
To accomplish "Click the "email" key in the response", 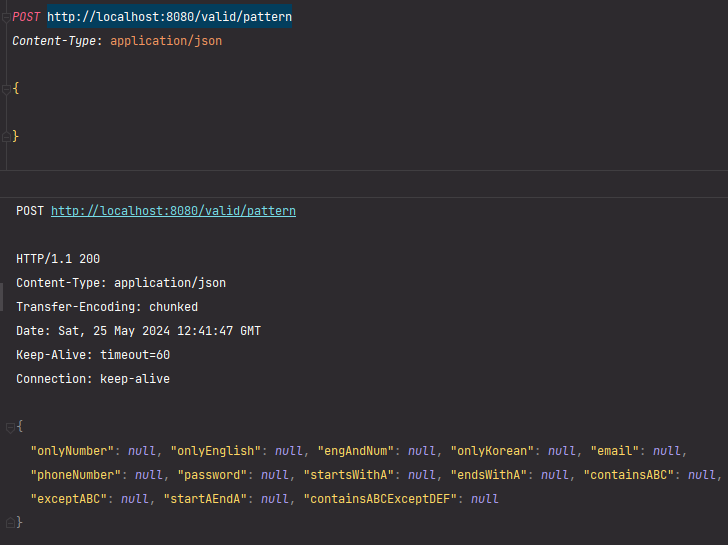I will tap(615, 451).
